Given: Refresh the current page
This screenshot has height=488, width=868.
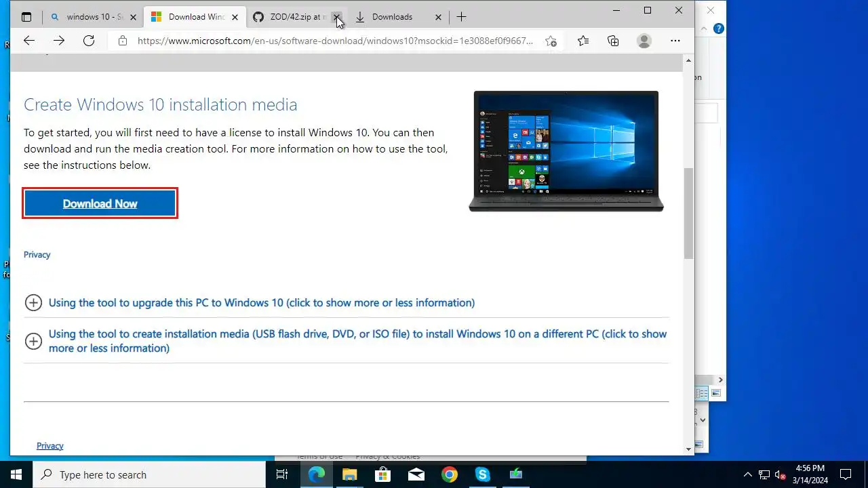Looking at the screenshot, I should pos(89,41).
